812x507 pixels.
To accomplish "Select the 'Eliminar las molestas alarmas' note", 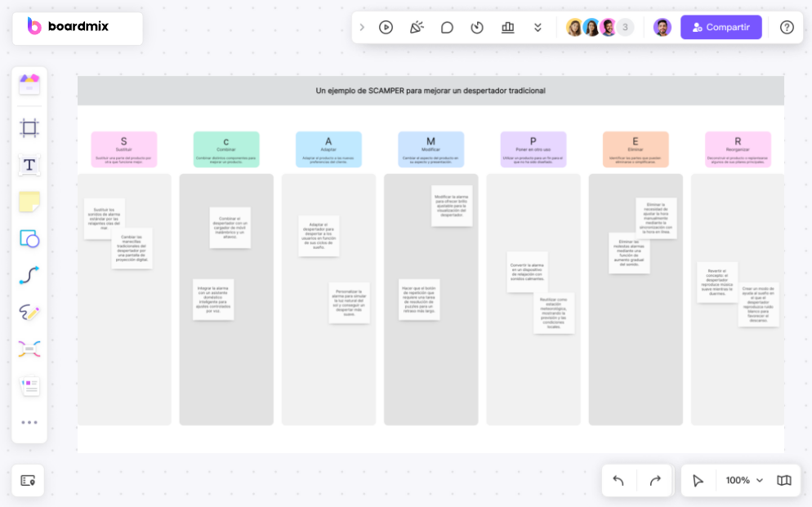I will (629, 253).
